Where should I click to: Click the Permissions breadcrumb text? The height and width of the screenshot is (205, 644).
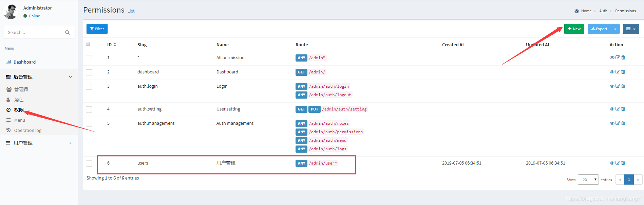click(x=625, y=11)
